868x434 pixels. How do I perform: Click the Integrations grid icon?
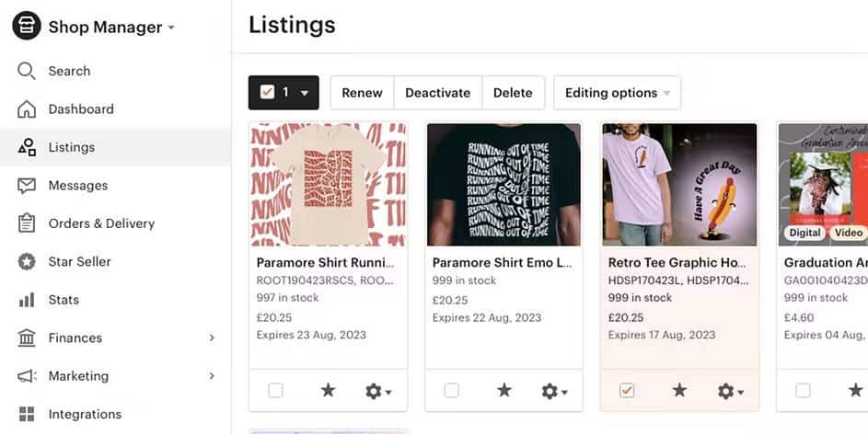(x=27, y=414)
